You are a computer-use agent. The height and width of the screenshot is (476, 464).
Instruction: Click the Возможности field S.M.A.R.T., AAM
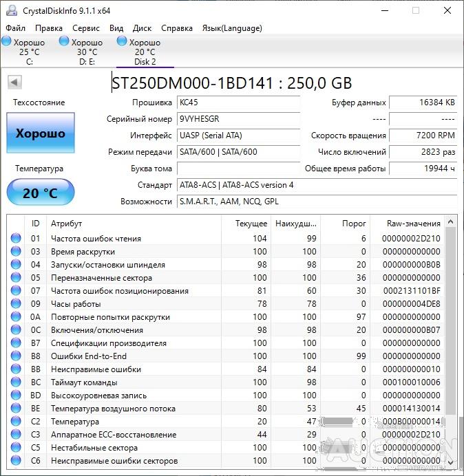(x=317, y=202)
